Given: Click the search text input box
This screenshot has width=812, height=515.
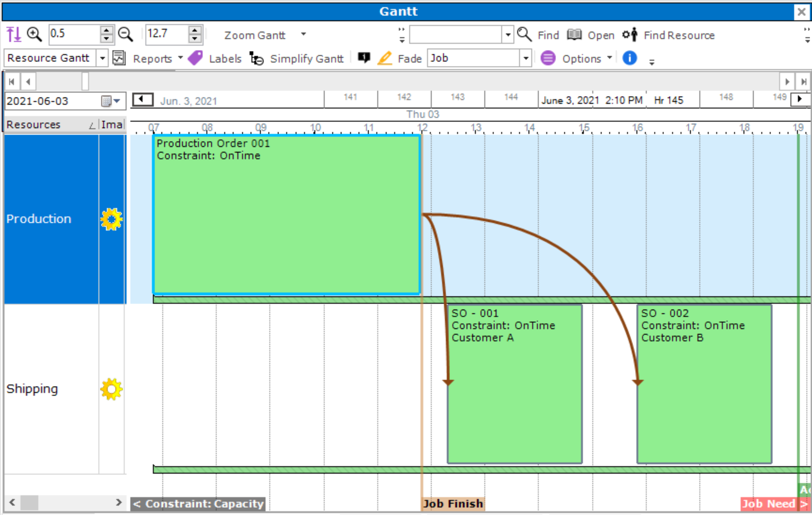Looking at the screenshot, I should coord(456,35).
